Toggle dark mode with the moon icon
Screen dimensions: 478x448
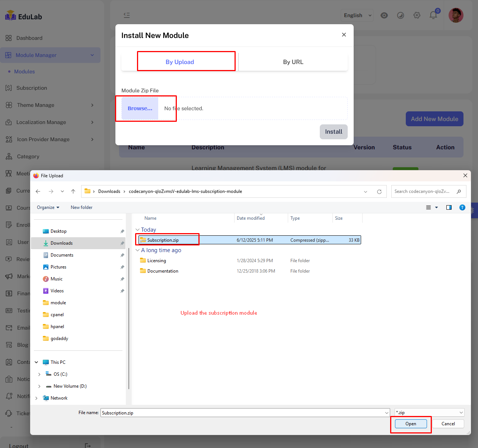[x=401, y=16]
